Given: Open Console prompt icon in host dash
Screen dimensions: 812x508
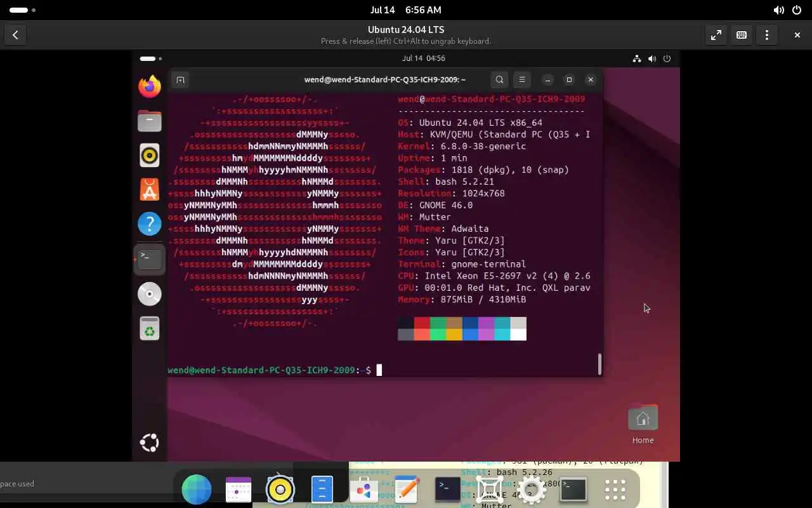Looking at the screenshot, I should [447, 488].
